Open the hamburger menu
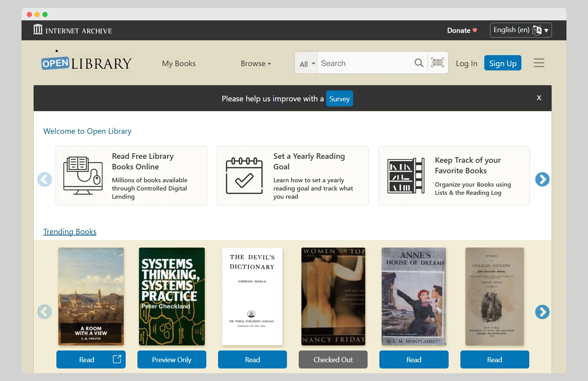Viewport: 588px width, 381px height. tap(539, 63)
